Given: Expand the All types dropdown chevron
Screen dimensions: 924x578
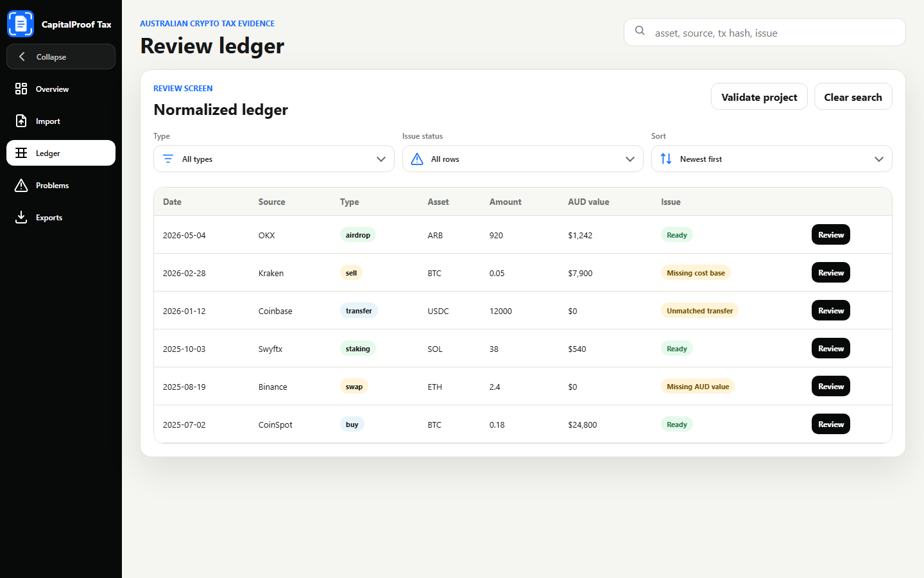Looking at the screenshot, I should tap(381, 159).
